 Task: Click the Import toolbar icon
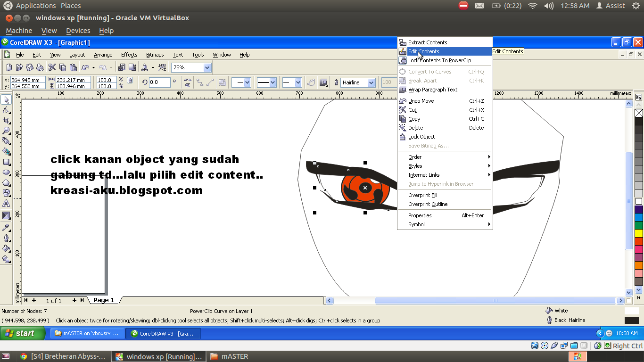click(122, 67)
